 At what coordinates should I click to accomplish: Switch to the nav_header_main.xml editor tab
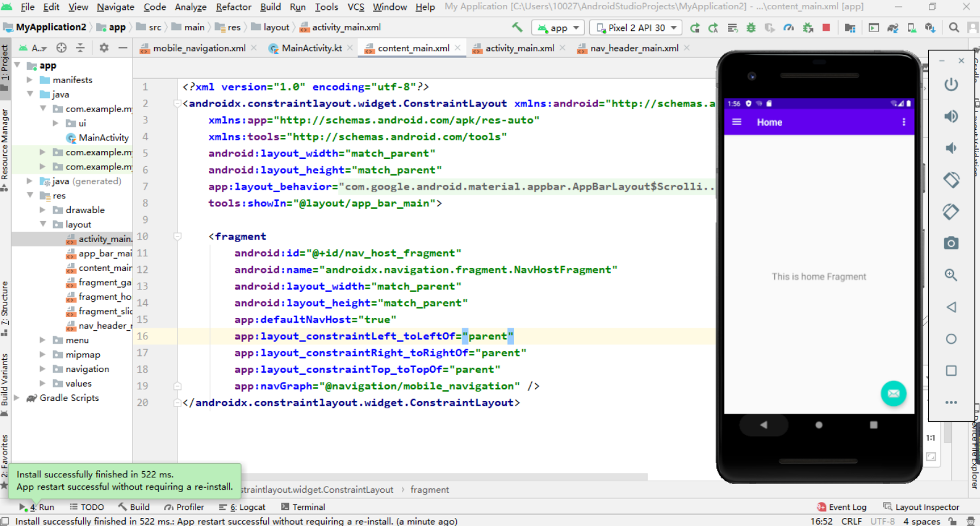[x=634, y=48]
